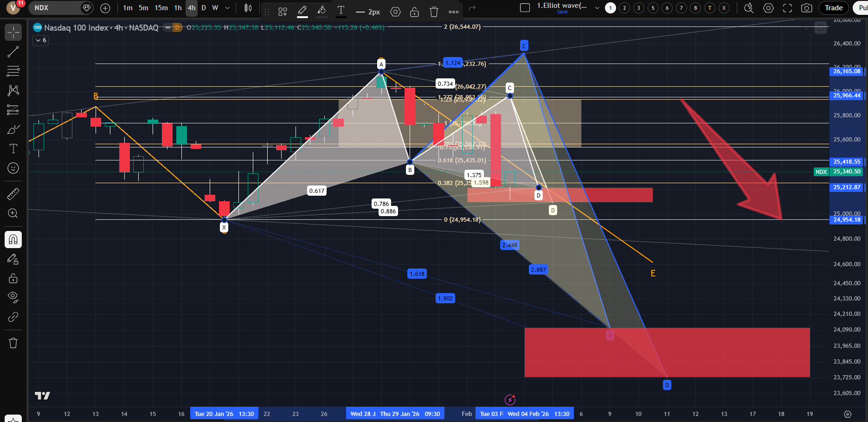
Task: Click the zoom in tool
Action: pyautogui.click(x=13, y=213)
